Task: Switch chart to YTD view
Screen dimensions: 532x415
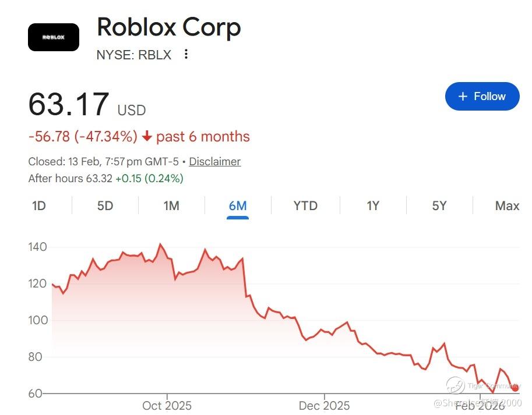Action: click(305, 205)
